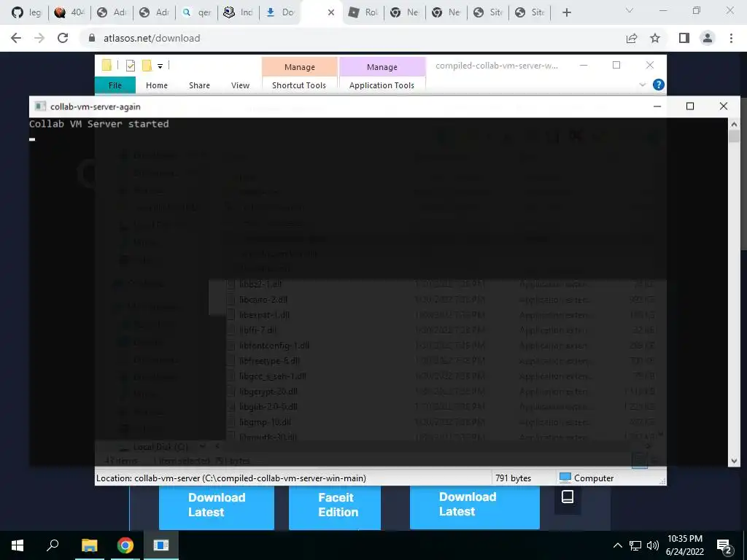747x560 pixels.
Task: Open File Explorer from taskbar
Action: pos(89,545)
